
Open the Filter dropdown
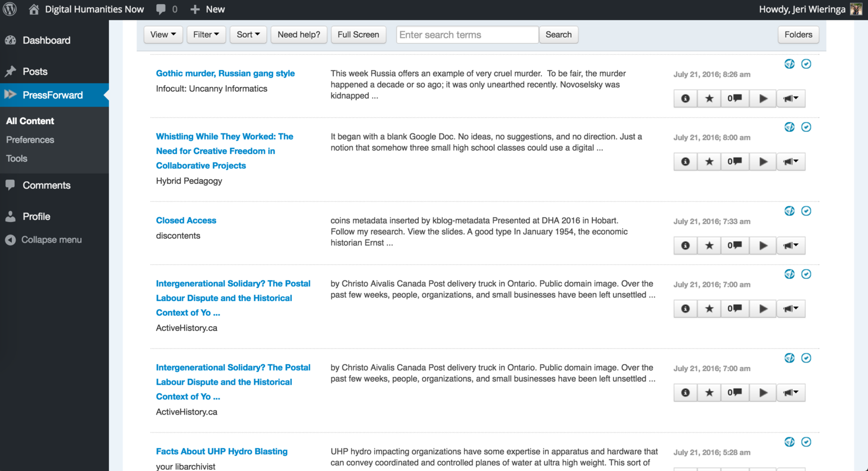[x=206, y=35]
